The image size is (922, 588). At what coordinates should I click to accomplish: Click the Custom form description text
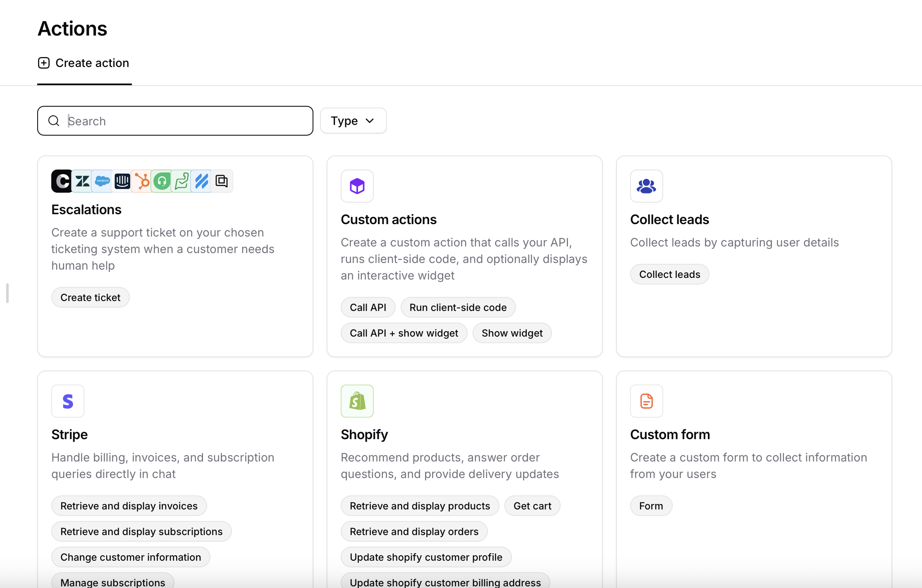pos(749,466)
